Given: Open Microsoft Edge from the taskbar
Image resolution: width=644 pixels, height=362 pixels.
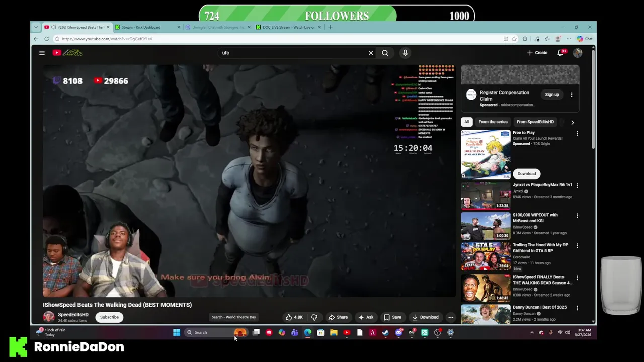Looking at the screenshot, I should click(x=308, y=332).
